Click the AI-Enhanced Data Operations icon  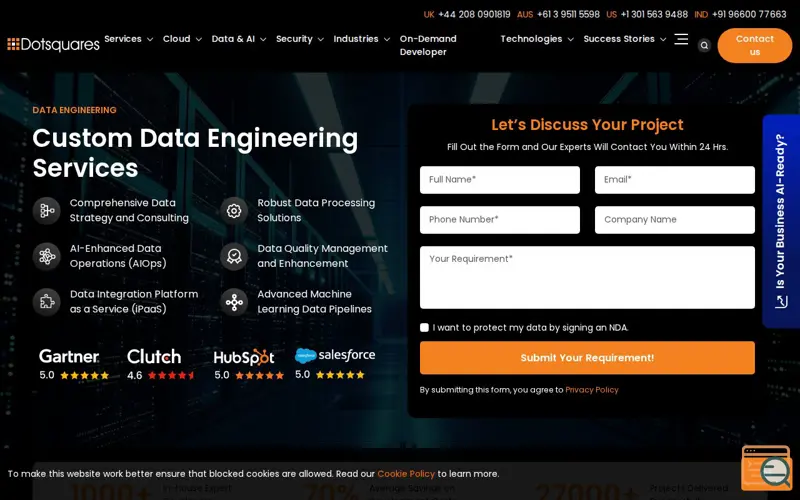click(47, 256)
